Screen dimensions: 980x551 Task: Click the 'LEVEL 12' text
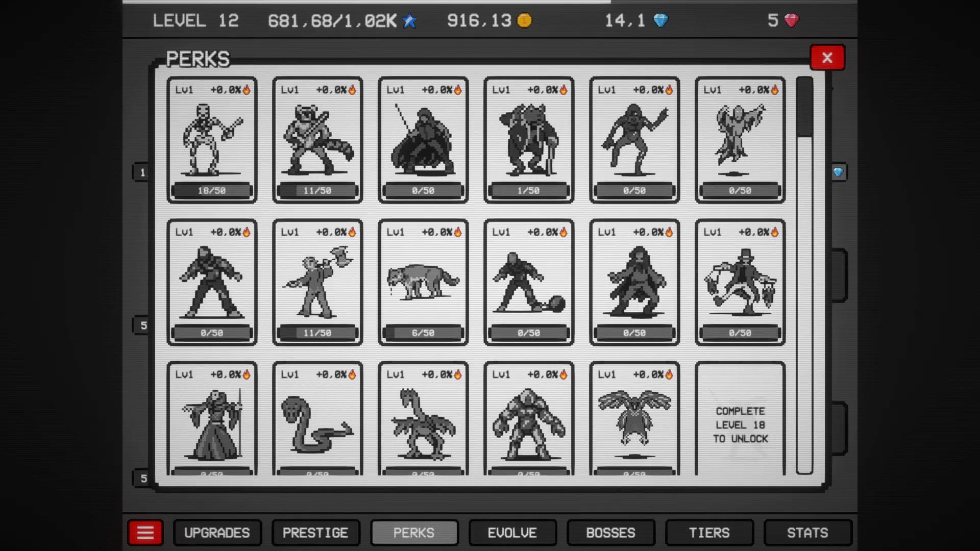pos(195,21)
